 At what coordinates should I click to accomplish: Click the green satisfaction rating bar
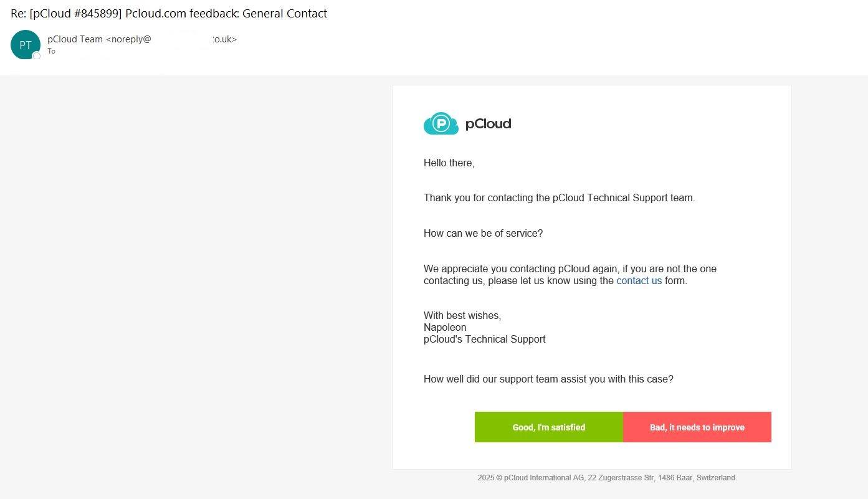click(548, 427)
